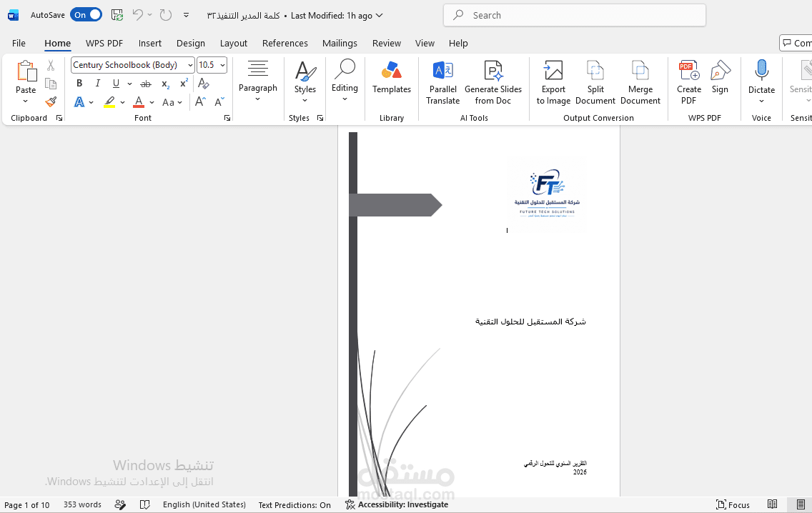Open the File tab
Screen dimensions: 812x513
[19, 43]
